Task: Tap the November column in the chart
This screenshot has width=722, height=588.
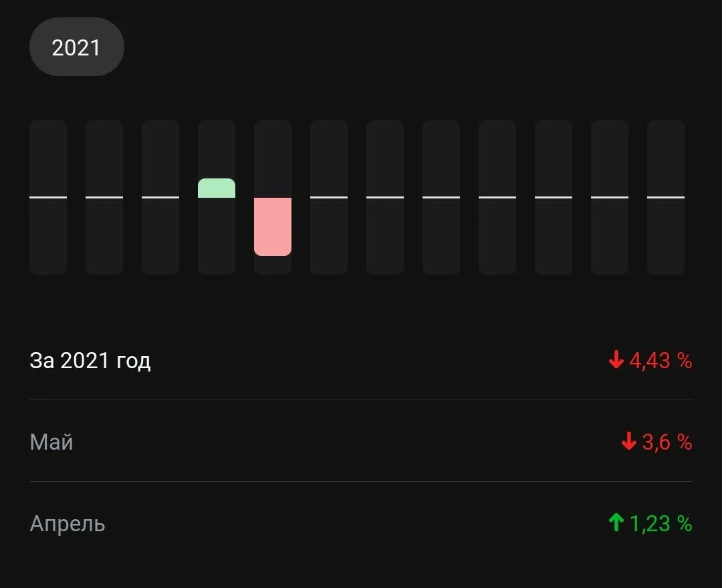Action: [610, 197]
